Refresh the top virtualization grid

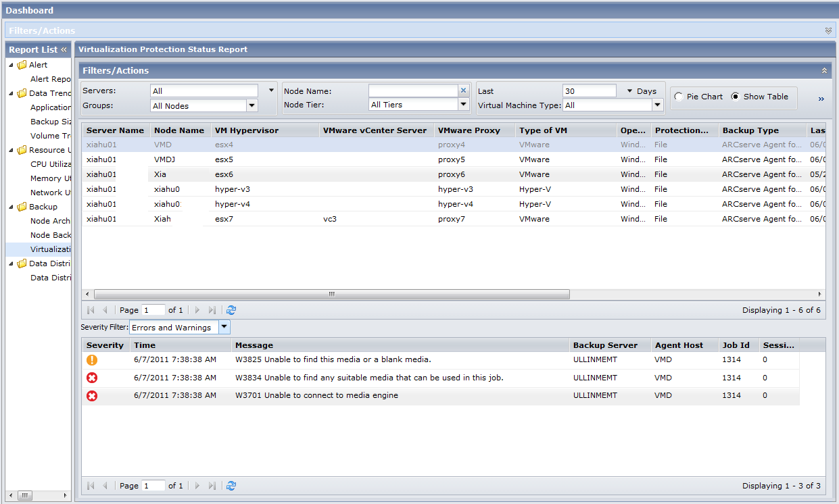click(231, 310)
